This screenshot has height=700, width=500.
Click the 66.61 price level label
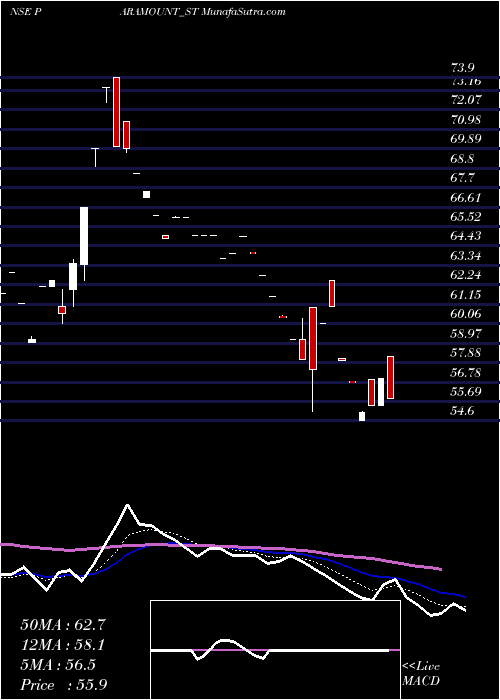(x=467, y=197)
